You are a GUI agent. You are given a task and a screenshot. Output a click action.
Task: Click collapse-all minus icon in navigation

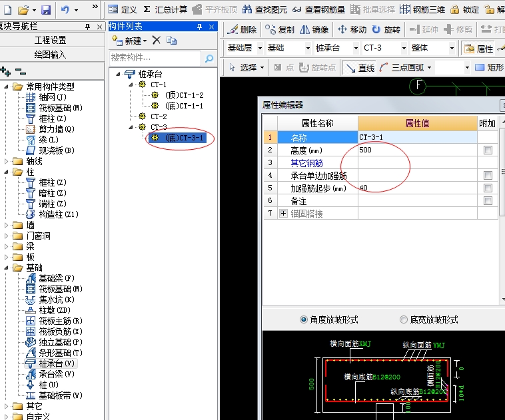click(x=21, y=71)
